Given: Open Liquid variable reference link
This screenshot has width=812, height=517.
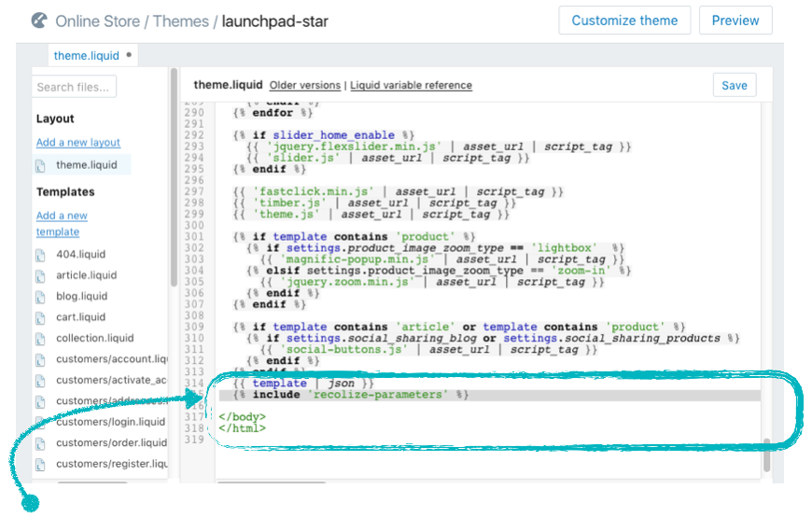Looking at the screenshot, I should point(412,85).
